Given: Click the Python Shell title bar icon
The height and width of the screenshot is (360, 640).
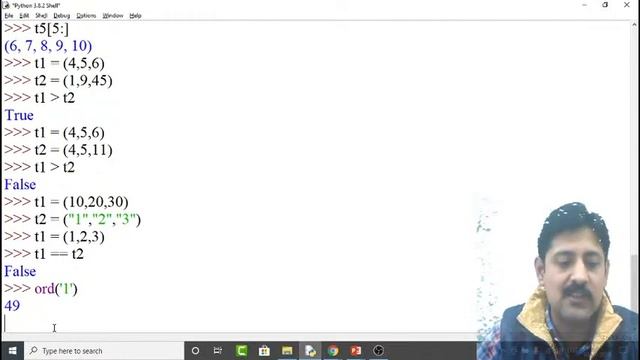Looking at the screenshot, I should 6,5.
